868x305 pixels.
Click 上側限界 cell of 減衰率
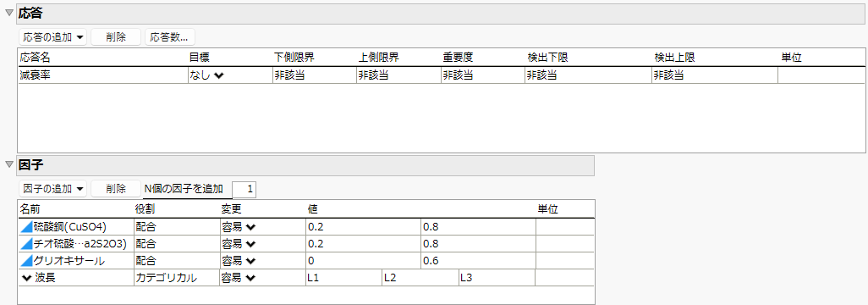(398, 76)
